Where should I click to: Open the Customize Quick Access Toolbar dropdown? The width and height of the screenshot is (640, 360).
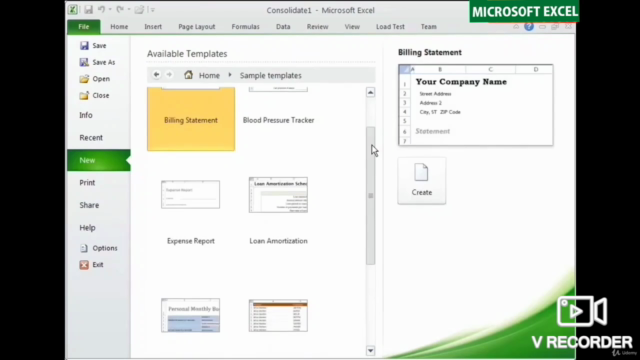[152, 9]
